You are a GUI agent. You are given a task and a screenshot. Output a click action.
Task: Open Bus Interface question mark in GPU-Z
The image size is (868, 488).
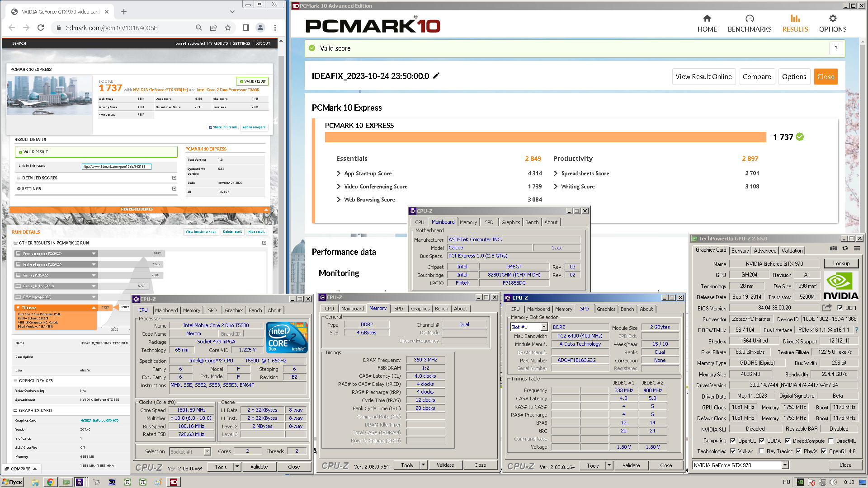click(x=857, y=330)
